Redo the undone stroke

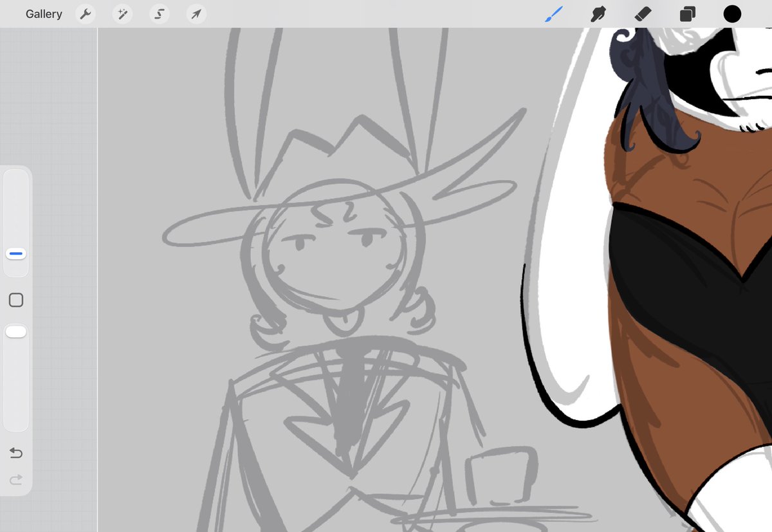(16, 479)
